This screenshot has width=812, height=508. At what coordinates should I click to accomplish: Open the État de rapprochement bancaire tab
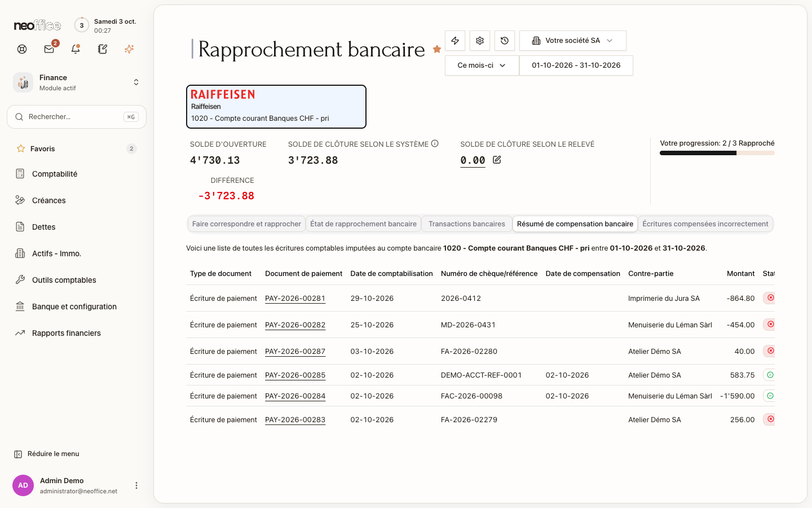click(x=363, y=224)
